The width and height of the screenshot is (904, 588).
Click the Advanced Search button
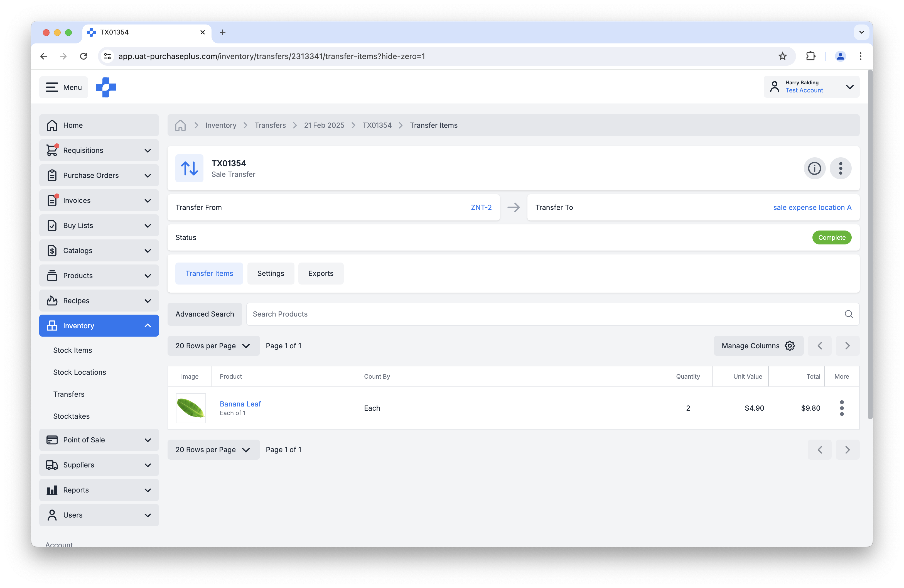point(204,314)
